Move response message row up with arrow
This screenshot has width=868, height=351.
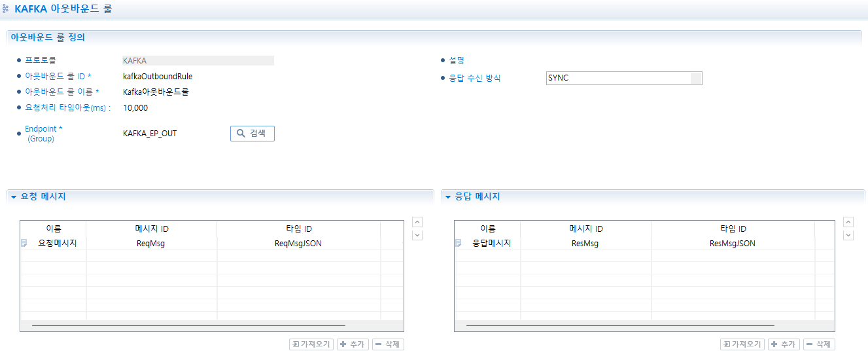pyautogui.click(x=848, y=222)
